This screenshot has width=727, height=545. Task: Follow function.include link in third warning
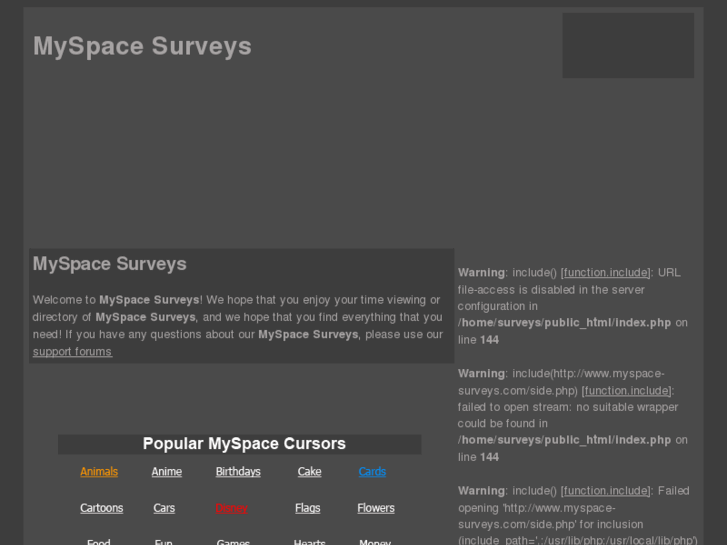pyautogui.click(x=606, y=491)
